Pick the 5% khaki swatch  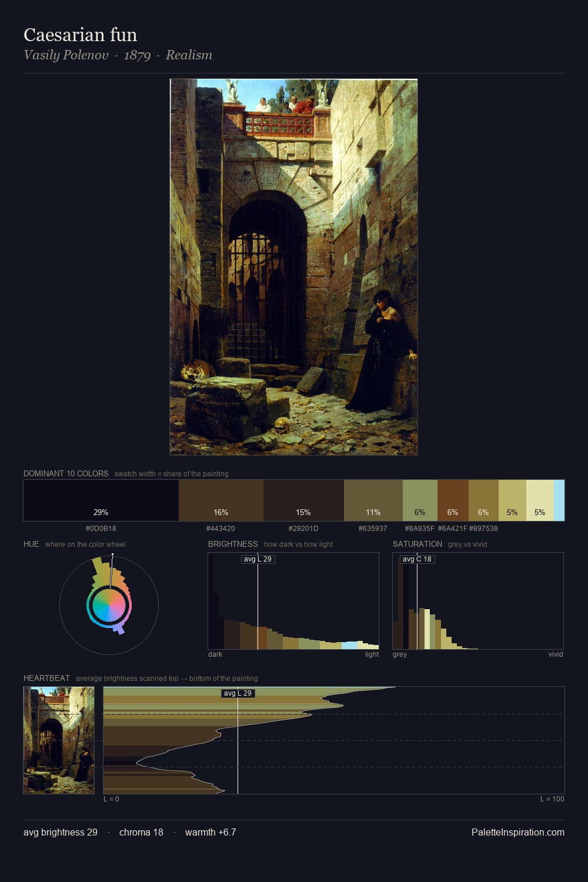click(x=512, y=500)
